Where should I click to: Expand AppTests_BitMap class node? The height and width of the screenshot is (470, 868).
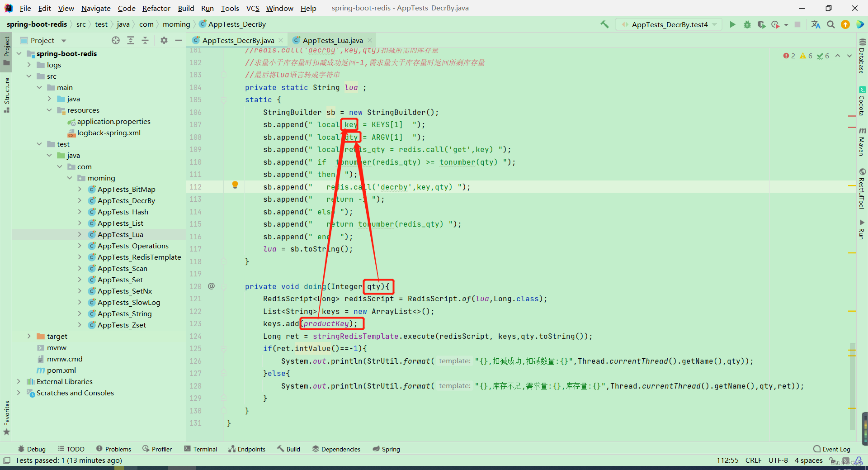coord(80,189)
